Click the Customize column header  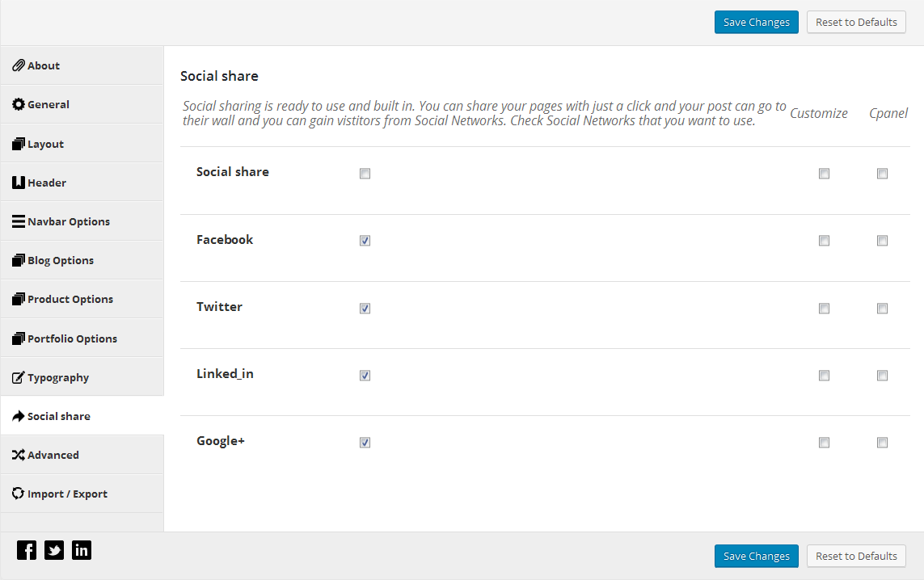(819, 113)
